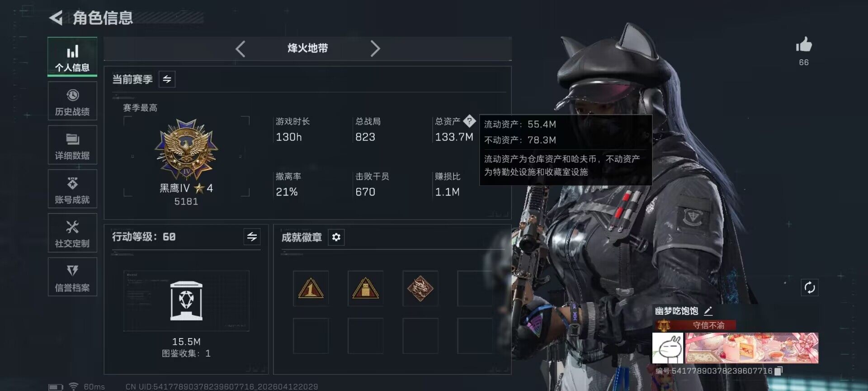The image size is (868, 391).
Task: Click the question mark icon next to 总资产
Action: [x=469, y=121]
